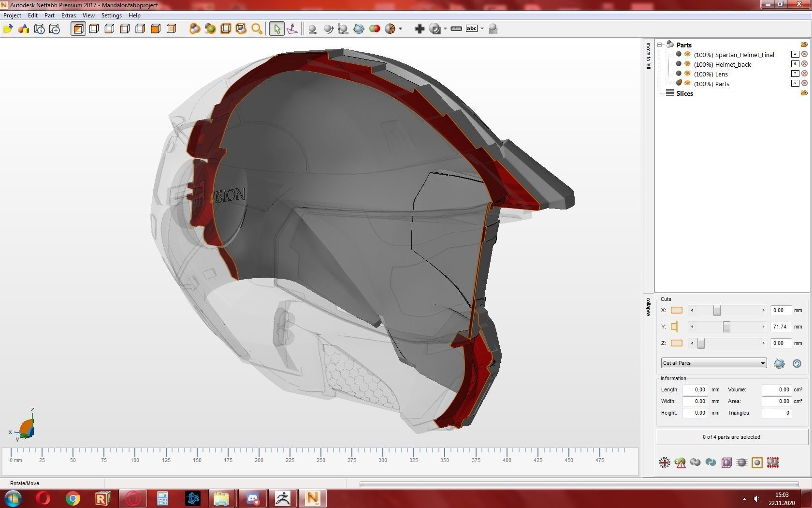The image size is (812, 508).
Task: Open Discord from the Windows taskbar
Action: click(x=252, y=498)
